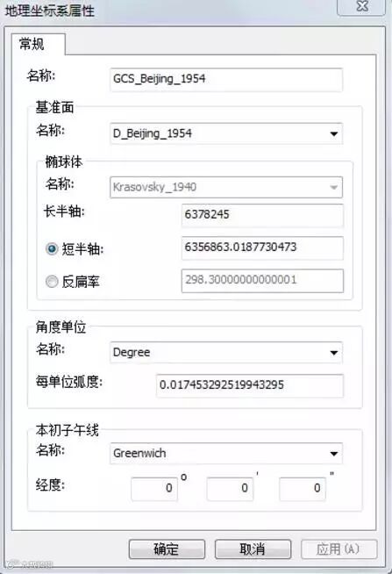This screenshot has width=392, height=574.
Task: Click the 每单位弧度 value field
Action: point(250,385)
